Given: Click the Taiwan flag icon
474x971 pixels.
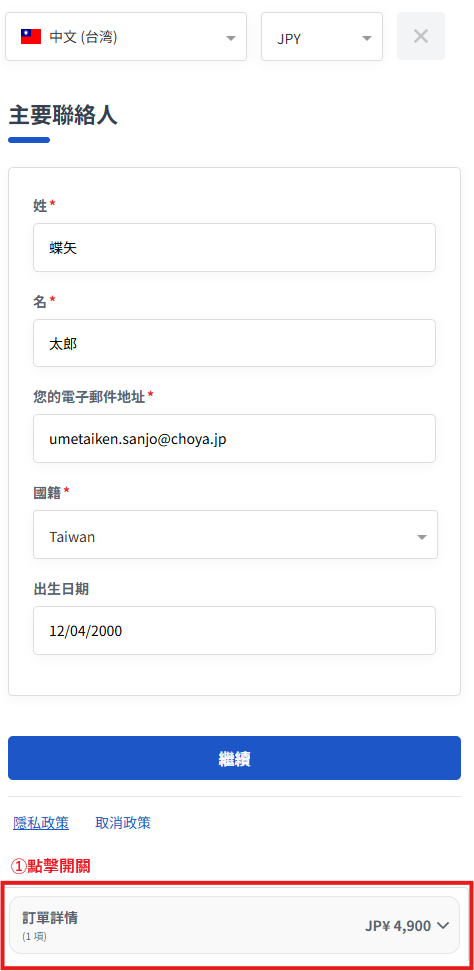Looking at the screenshot, I should point(30,37).
